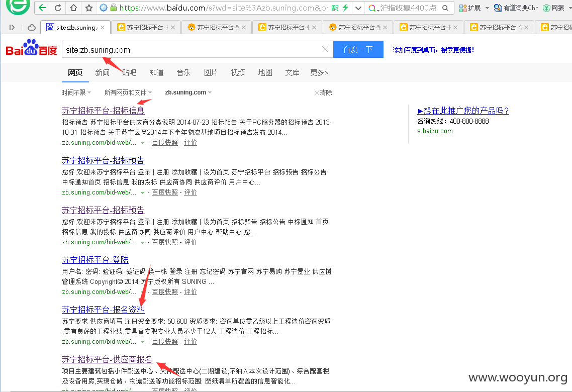The image size is (572, 392).
Task: Switch to 新闻 search category
Action: point(102,72)
